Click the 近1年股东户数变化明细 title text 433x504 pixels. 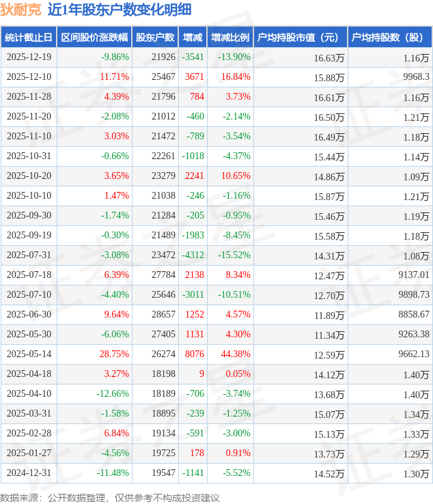120,10
